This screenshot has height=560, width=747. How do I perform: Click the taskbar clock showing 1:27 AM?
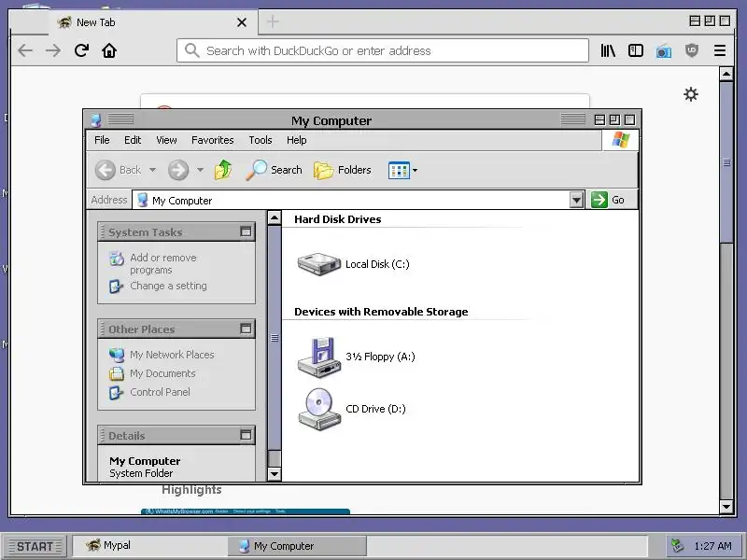click(x=712, y=546)
